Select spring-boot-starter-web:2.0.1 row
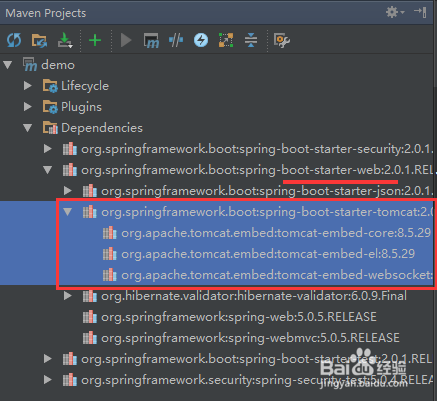 [218, 170]
